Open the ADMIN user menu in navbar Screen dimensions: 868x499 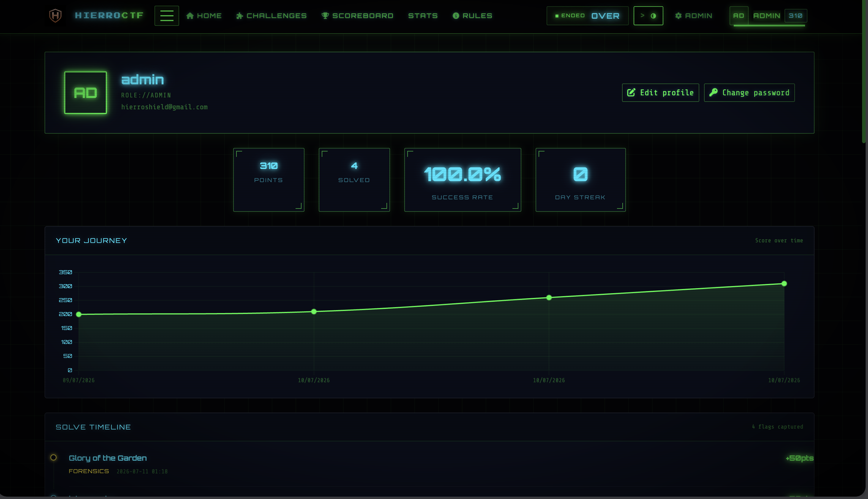click(x=768, y=16)
